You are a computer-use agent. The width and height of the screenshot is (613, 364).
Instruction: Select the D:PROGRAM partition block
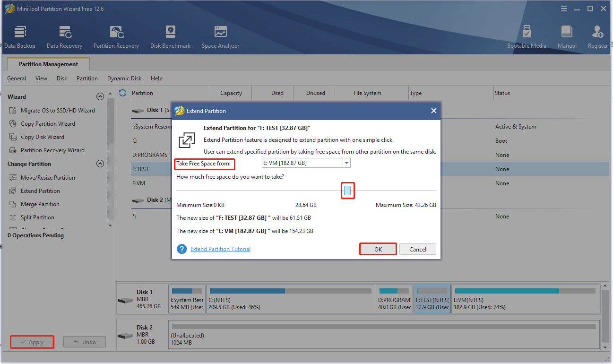pyautogui.click(x=394, y=299)
